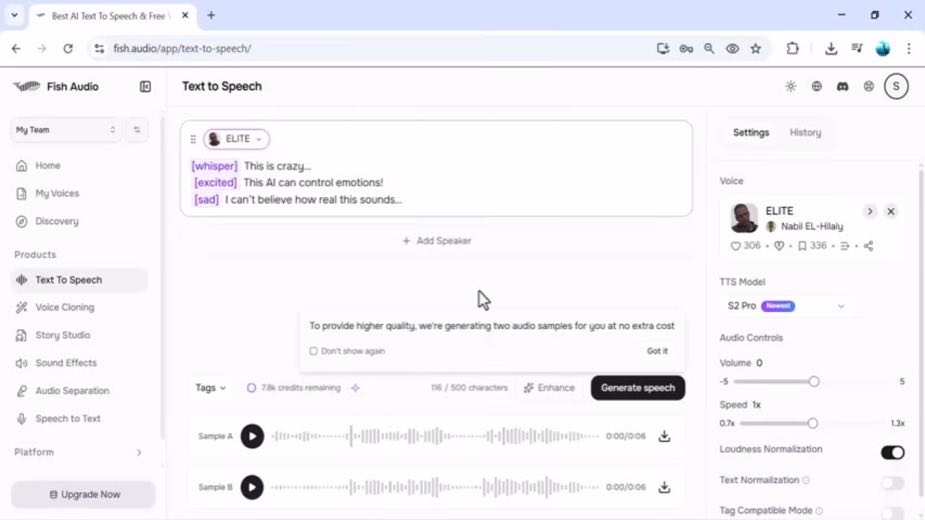
Task: Install app icon in address bar
Action: [662, 49]
